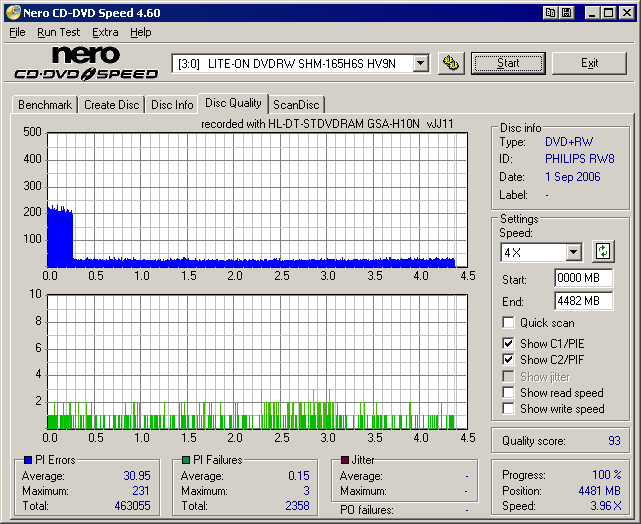Expand the LITE-ON drive selection dropdown

(x=420, y=63)
